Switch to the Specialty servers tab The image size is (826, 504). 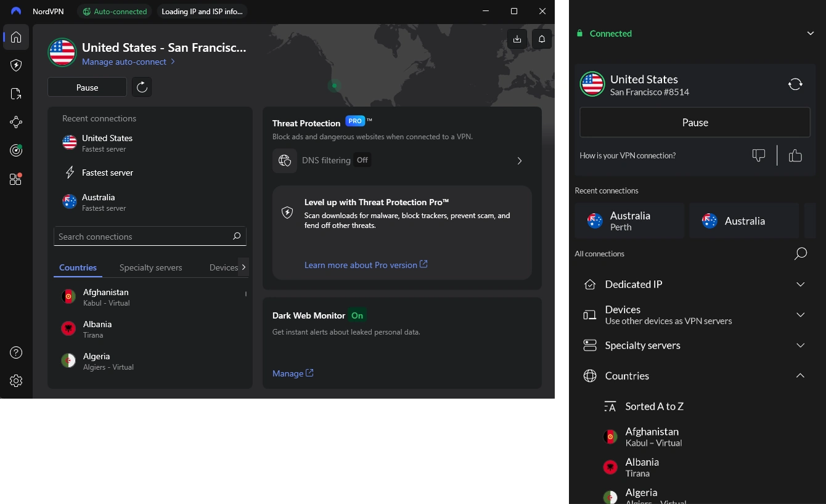click(x=150, y=267)
